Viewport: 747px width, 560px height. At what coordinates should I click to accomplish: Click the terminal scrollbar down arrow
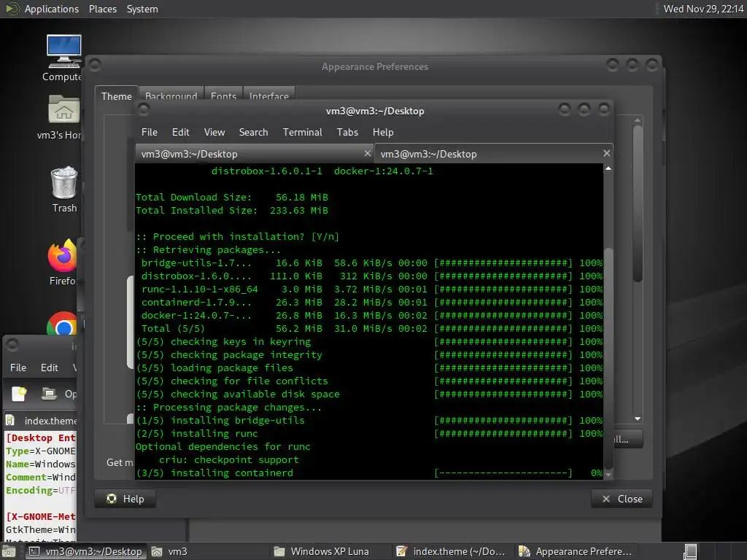click(x=608, y=475)
